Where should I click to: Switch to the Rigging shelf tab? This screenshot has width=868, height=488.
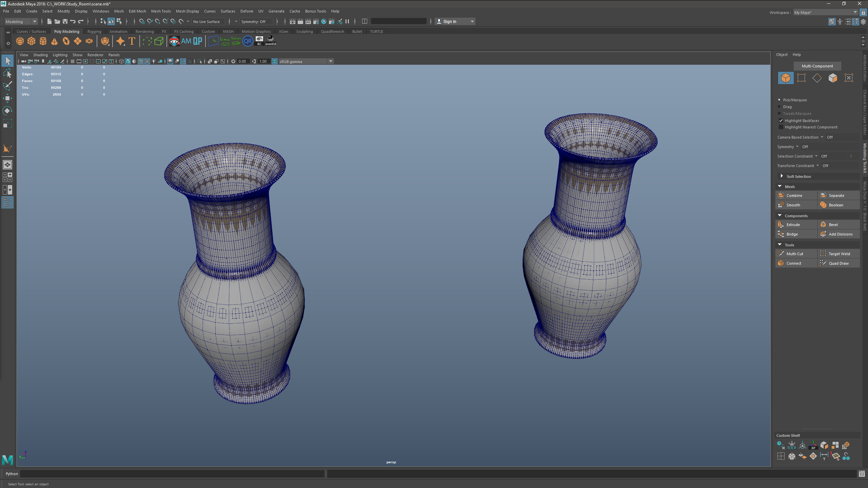tap(94, 32)
